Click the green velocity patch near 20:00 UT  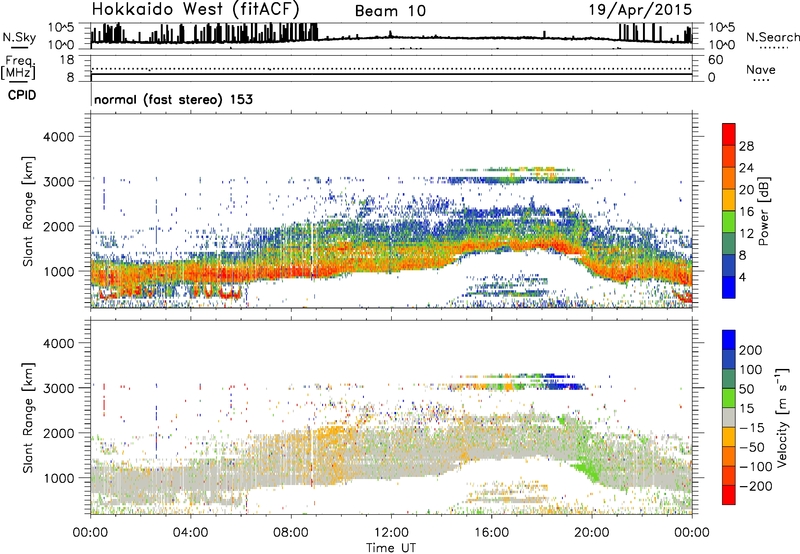(586, 470)
